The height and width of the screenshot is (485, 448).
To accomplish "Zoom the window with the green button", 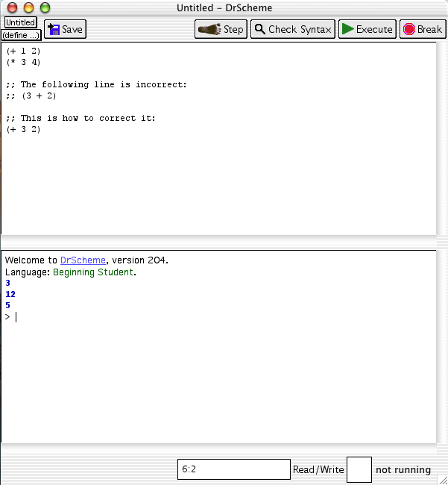I will point(45,7).
